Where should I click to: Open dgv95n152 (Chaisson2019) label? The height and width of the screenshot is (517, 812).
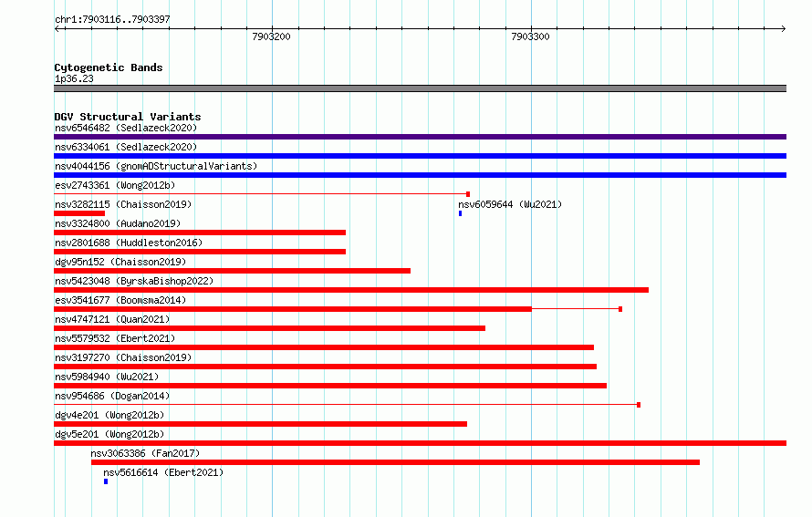point(120,262)
